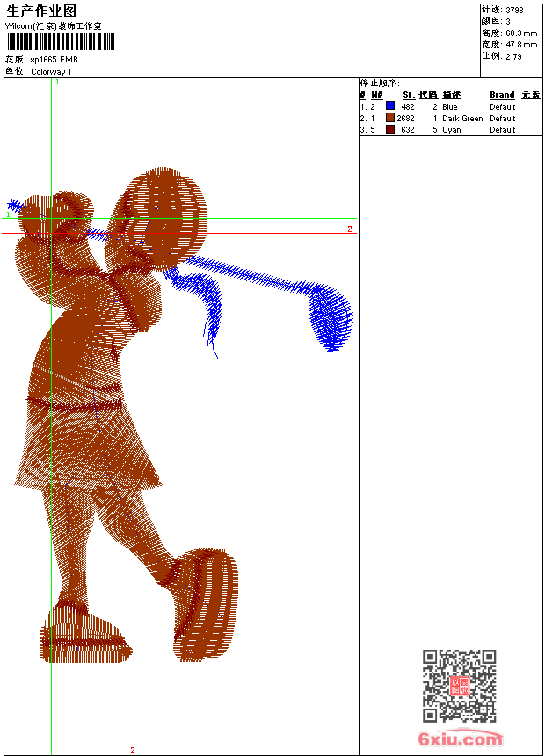Screen dimensions: 545x756
Task: Click the 停止顺序 heading
Action: (x=380, y=84)
